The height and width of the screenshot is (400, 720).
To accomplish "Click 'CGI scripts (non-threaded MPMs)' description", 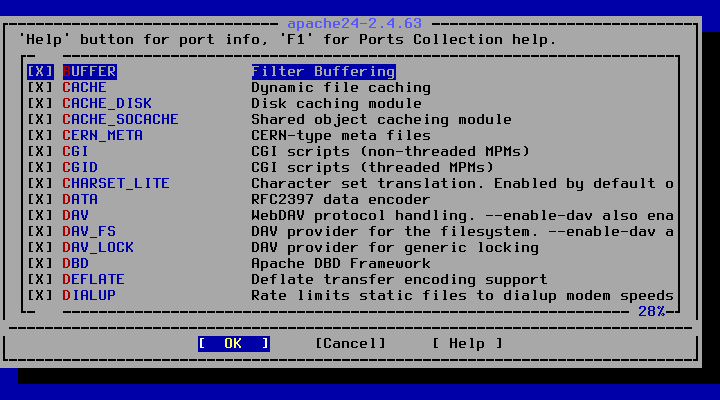I will [x=391, y=152].
